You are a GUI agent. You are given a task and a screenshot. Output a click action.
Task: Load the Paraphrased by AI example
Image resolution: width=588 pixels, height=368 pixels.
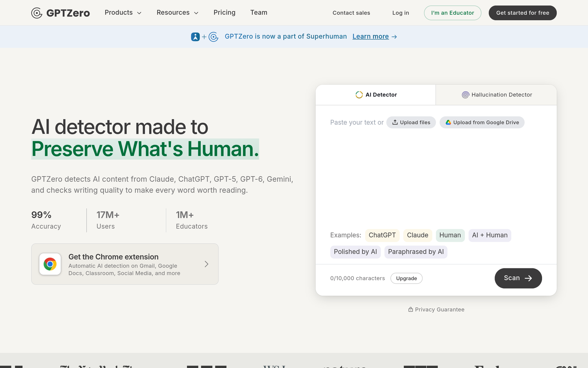[416, 252]
